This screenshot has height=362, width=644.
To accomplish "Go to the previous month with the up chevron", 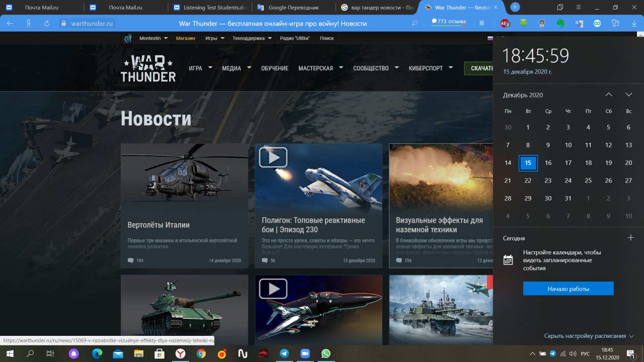I will coord(609,95).
